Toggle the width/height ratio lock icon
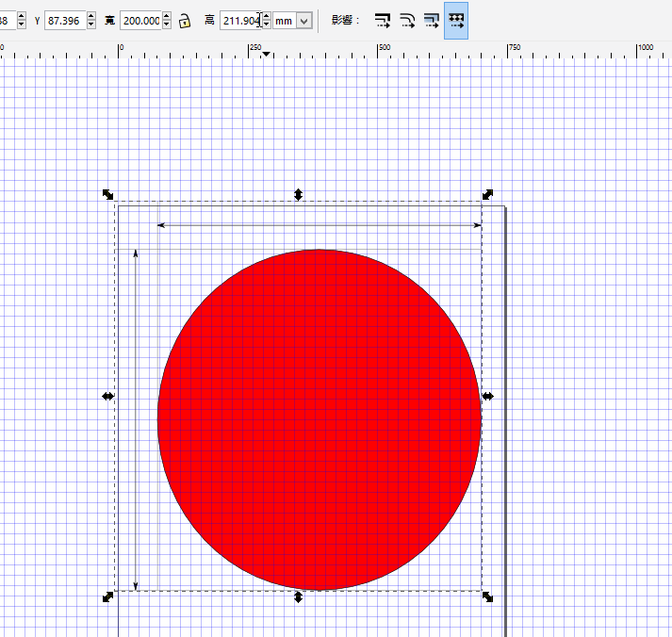672x637 pixels. 186,20
